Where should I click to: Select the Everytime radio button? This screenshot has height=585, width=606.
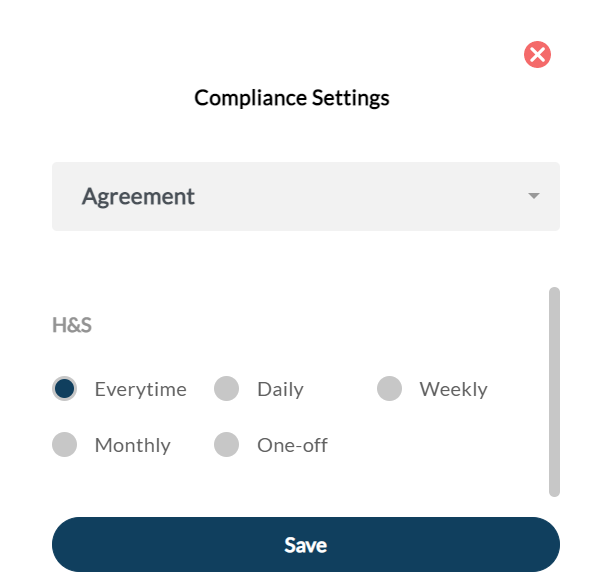pos(65,389)
